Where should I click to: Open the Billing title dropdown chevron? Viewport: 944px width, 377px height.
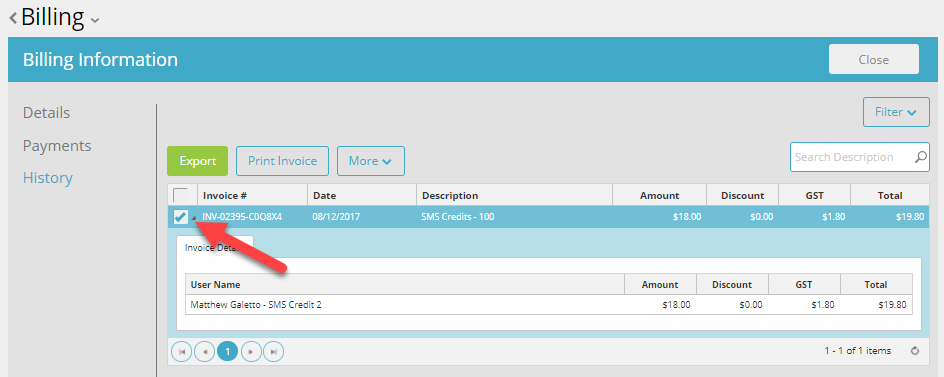pyautogui.click(x=95, y=20)
